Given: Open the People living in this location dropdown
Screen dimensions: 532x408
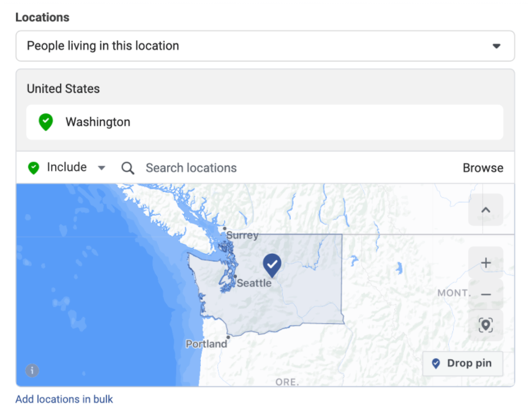Looking at the screenshot, I should tap(265, 46).
